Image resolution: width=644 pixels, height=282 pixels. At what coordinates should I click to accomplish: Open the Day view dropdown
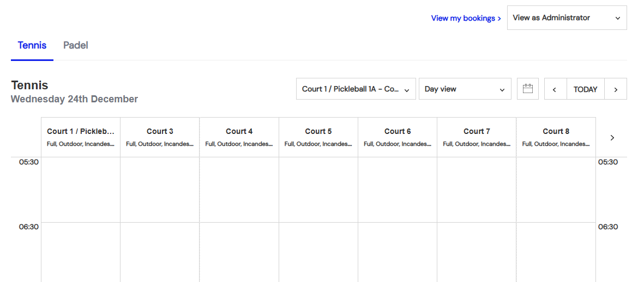[x=465, y=89]
